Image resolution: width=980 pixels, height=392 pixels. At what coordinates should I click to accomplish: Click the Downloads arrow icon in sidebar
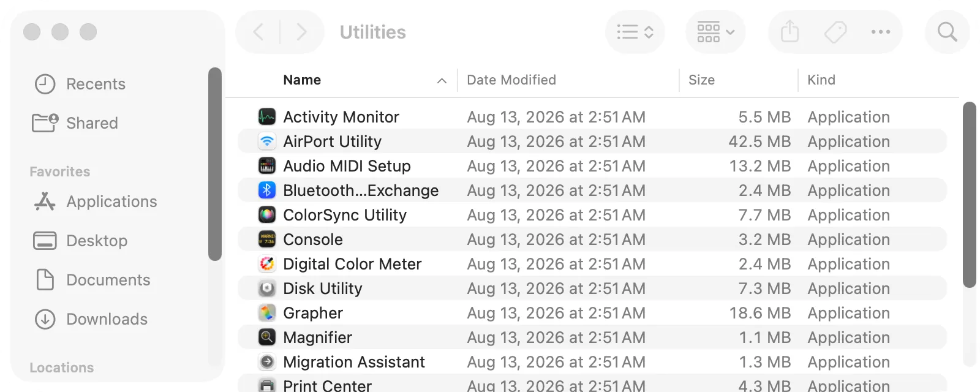(45, 319)
